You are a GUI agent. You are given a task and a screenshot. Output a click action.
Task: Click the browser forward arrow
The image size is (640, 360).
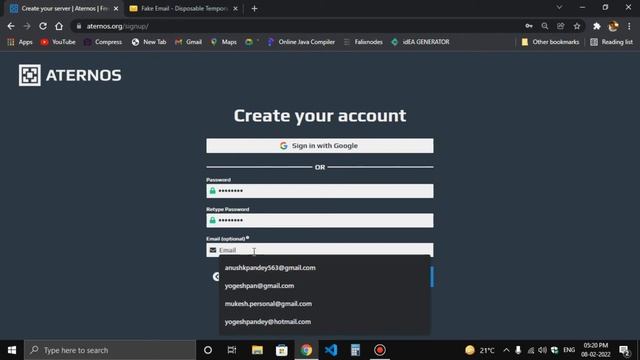click(27, 26)
